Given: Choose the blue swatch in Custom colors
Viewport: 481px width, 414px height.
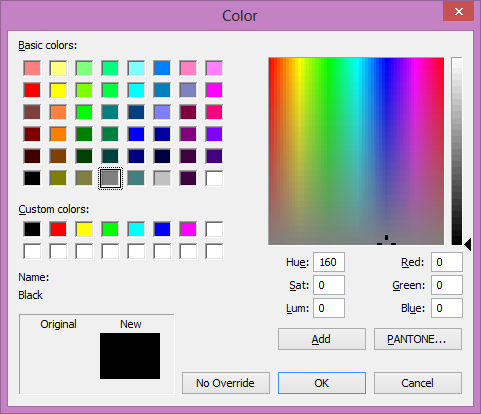Looking at the screenshot, I should [162, 229].
